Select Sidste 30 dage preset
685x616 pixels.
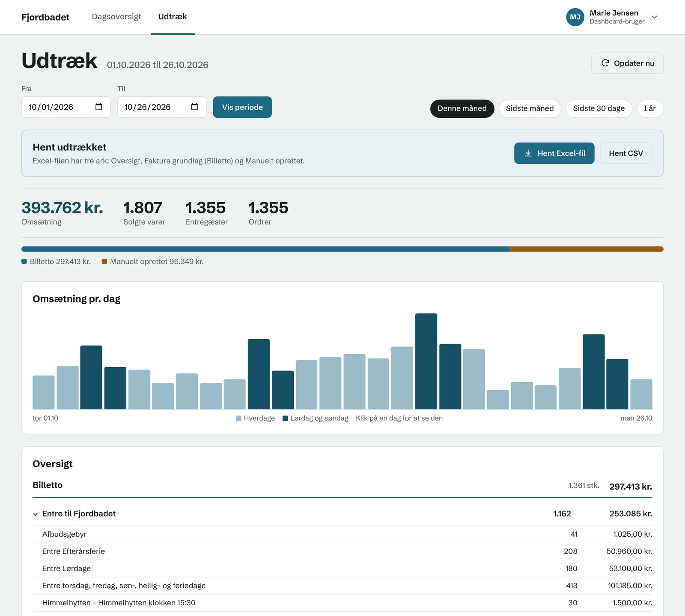click(x=599, y=108)
